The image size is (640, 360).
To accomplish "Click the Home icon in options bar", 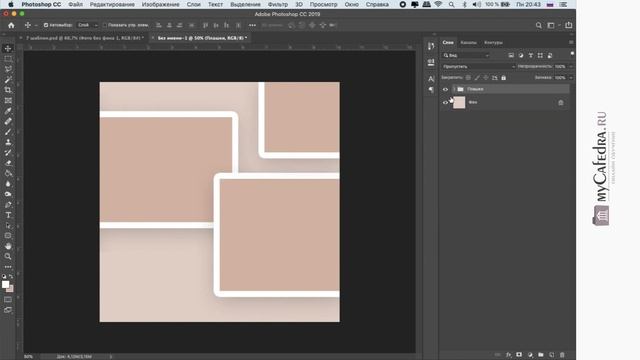I will point(11,25).
